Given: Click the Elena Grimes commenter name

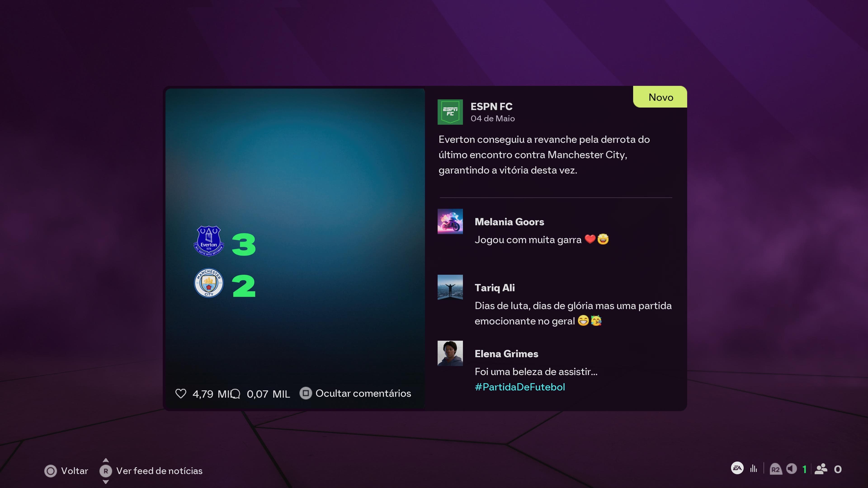Looking at the screenshot, I should [x=506, y=354].
